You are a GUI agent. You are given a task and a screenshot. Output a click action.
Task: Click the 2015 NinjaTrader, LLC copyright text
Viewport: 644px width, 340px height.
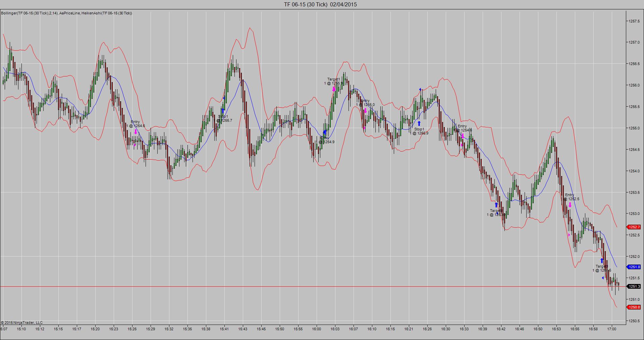coord(22,323)
